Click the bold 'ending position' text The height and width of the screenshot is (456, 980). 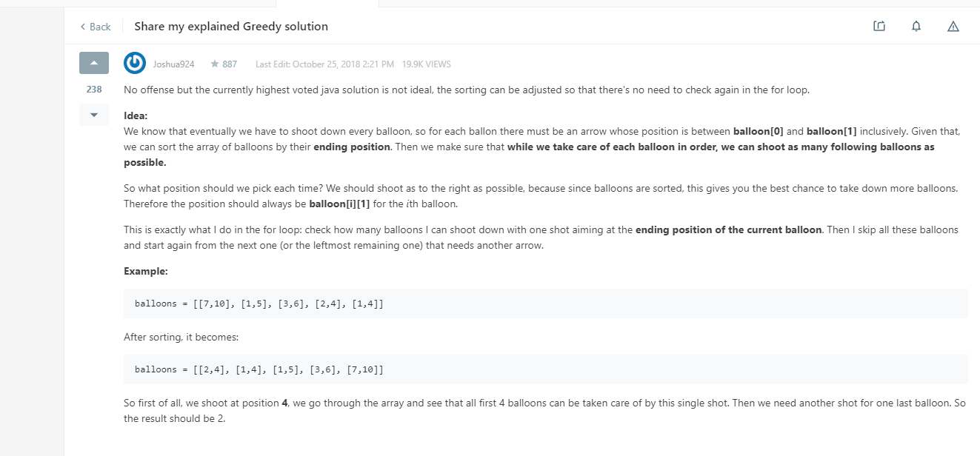352,147
